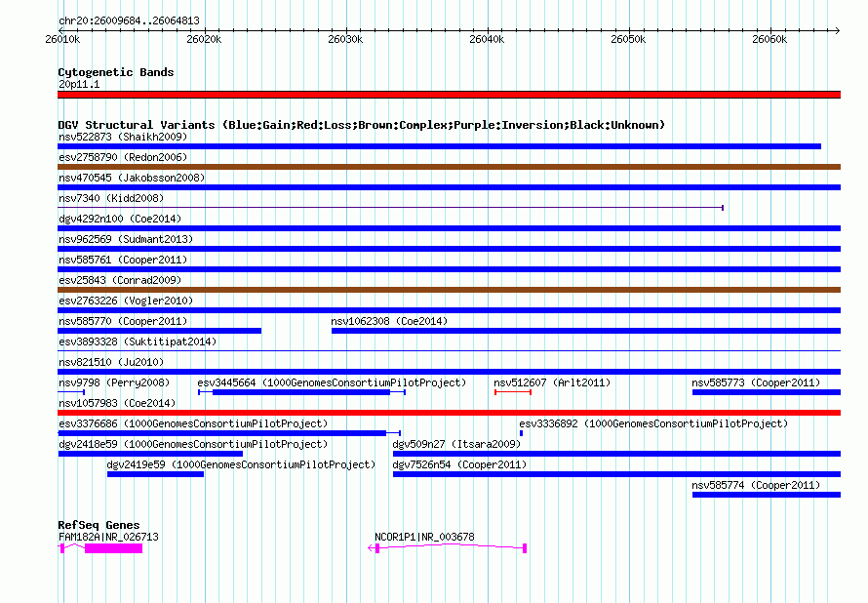868x603 pixels.
Task: Click the red nsv1057983 (Coe2014) loss bar
Action: click(x=450, y=413)
